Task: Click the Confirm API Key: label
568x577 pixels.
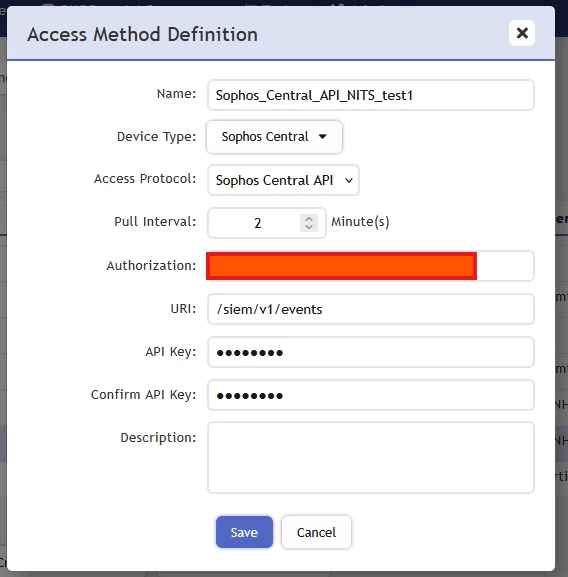Action: [x=143, y=394]
